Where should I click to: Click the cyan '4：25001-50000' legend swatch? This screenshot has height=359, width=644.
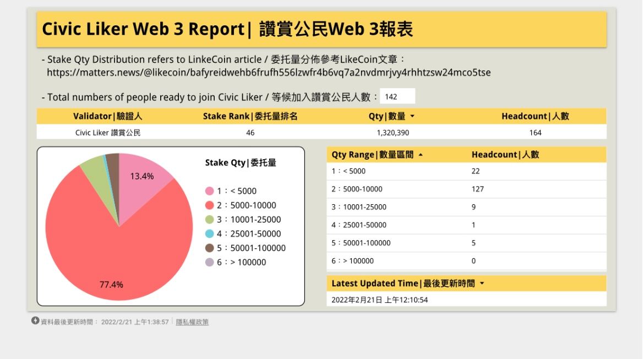coord(210,233)
